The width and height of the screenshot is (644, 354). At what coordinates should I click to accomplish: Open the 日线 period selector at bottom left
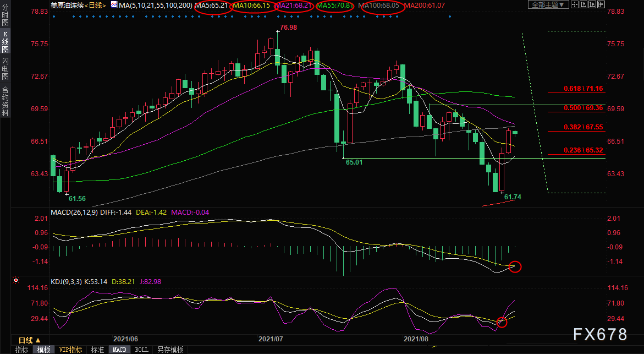(x=30, y=340)
